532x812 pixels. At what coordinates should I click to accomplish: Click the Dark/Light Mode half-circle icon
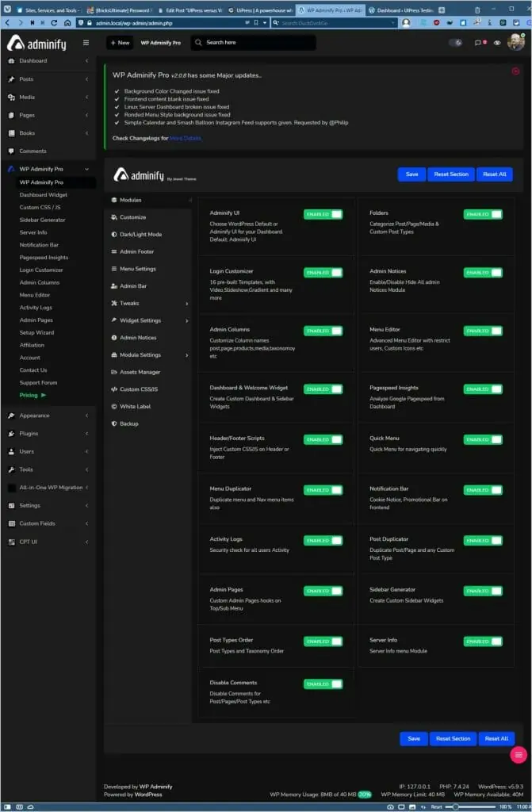pos(114,235)
